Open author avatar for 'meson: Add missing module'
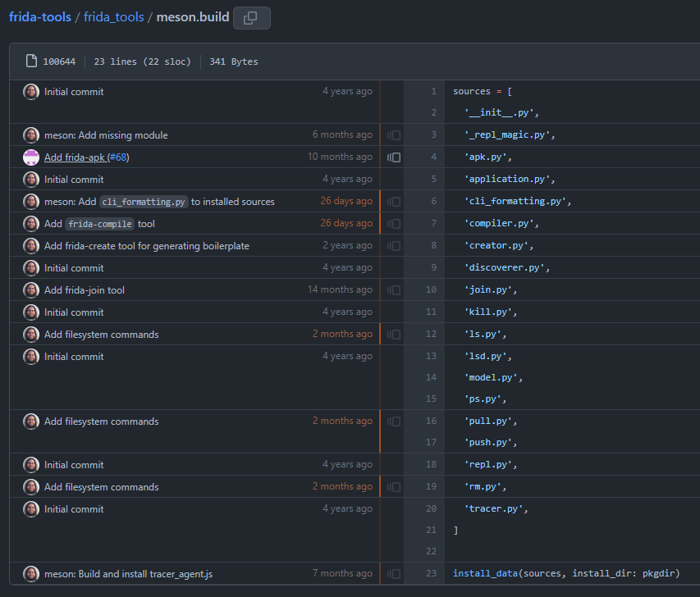The image size is (700, 597). [x=31, y=135]
